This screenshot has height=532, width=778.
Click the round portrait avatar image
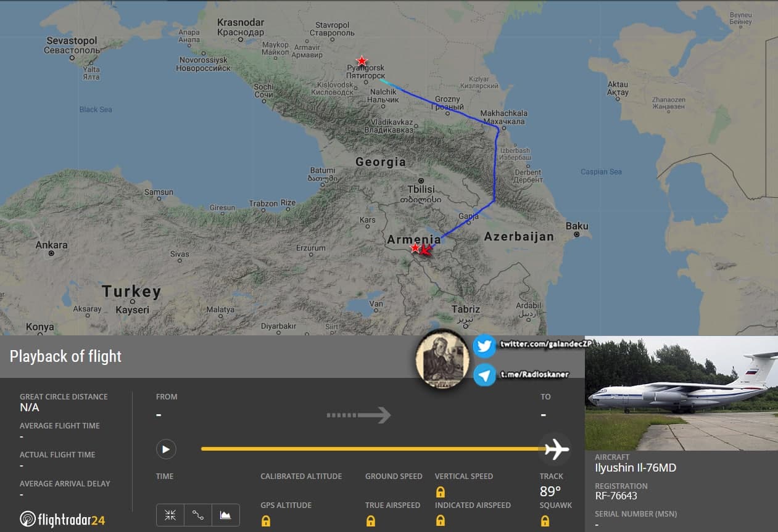(442, 361)
